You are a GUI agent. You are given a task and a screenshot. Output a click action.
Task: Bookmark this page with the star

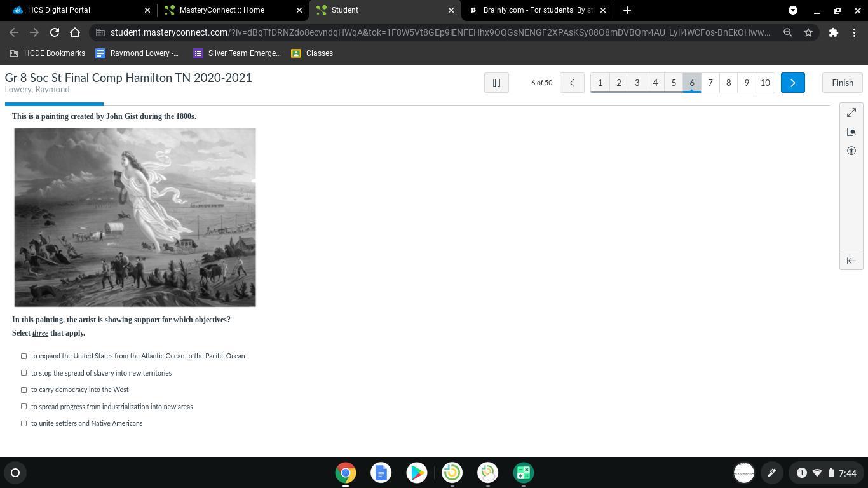click(808, 32)
